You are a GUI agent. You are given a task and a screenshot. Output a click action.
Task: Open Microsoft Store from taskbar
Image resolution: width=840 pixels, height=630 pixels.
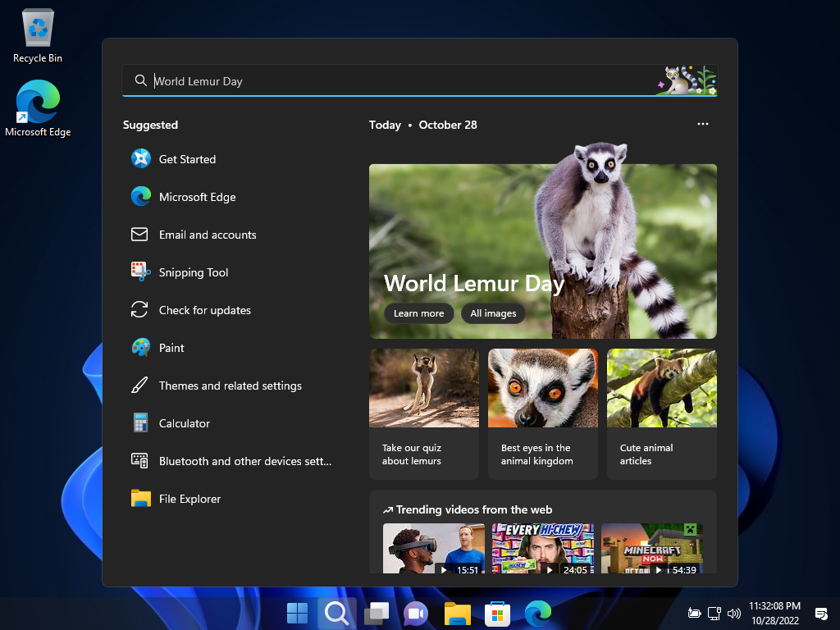[x=497, y=613]
